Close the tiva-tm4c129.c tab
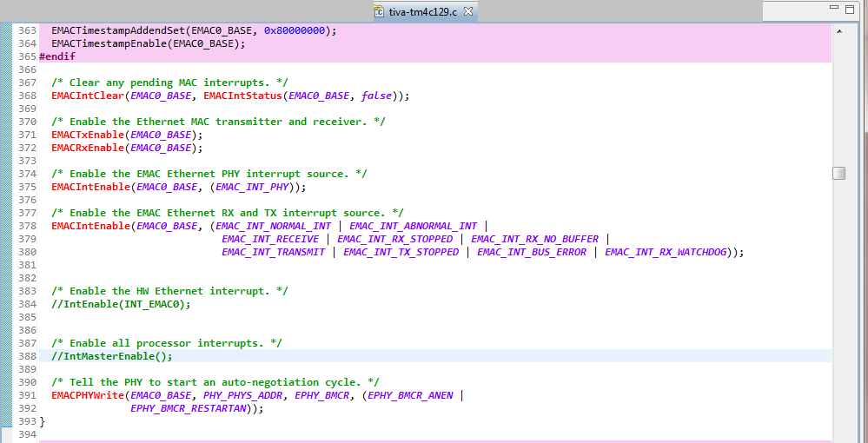 467,11
